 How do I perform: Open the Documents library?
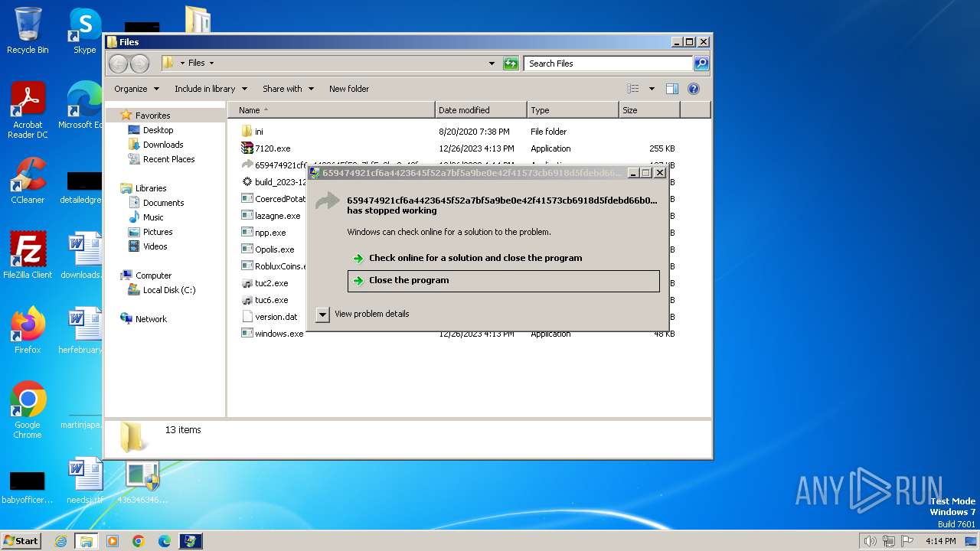pyautogui.click(x=163, y=203)
